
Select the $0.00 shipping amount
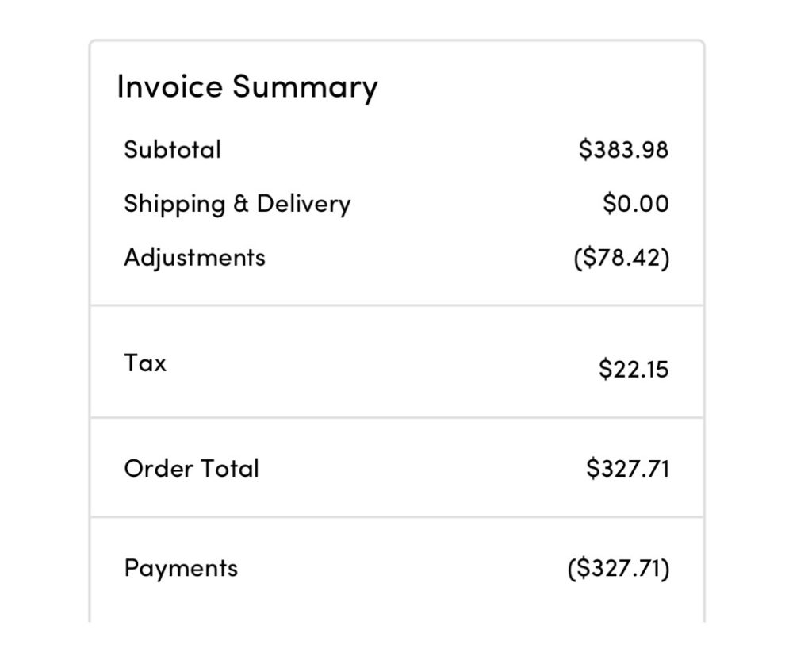(635, 204)
